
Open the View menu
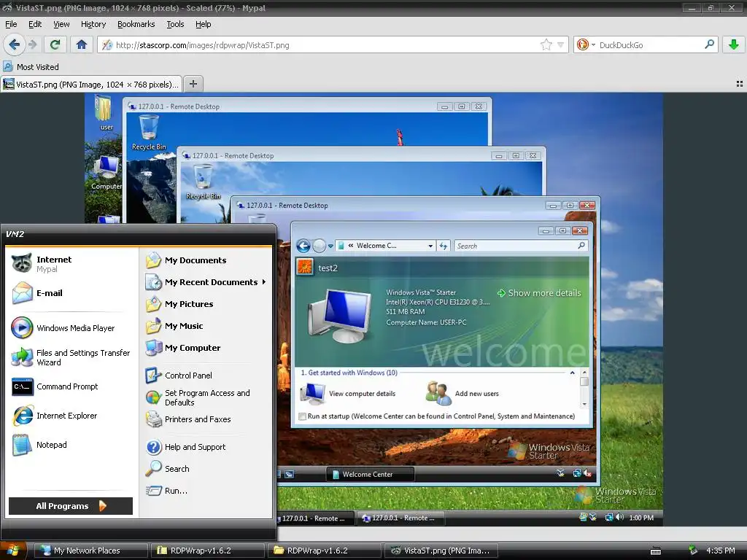pos(61,24)
